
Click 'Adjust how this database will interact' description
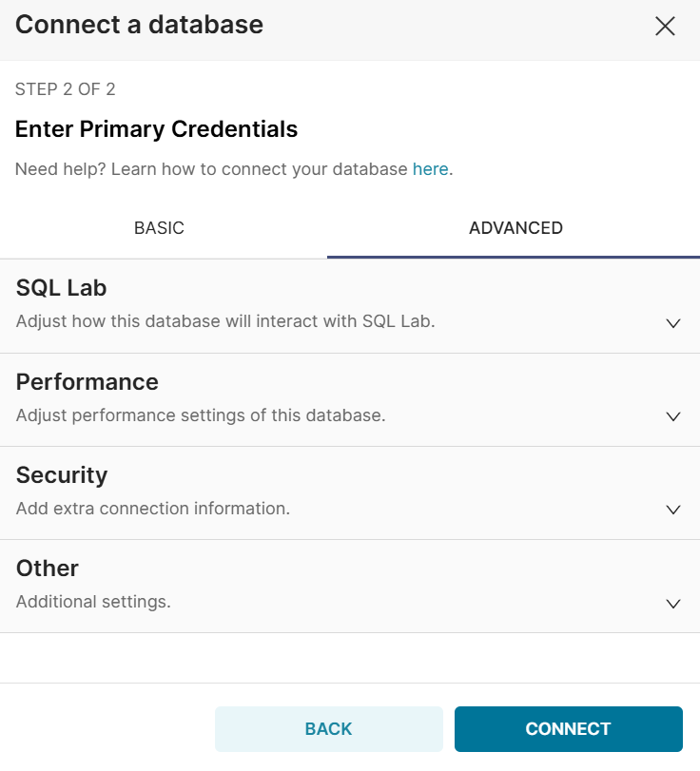pos(225,321)
